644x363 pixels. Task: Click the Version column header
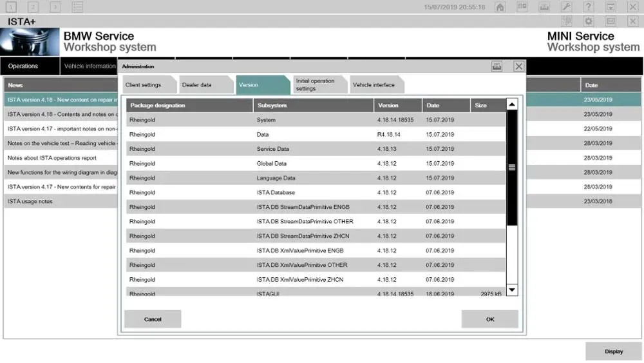pos(398,105)
